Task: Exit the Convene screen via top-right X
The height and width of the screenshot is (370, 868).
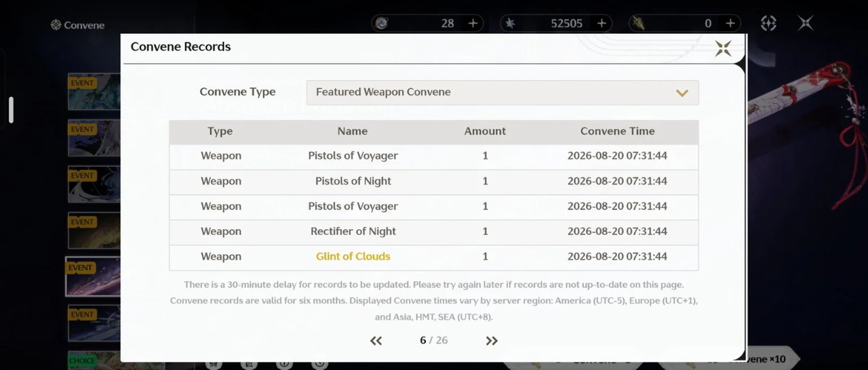Action: (805, 23)
